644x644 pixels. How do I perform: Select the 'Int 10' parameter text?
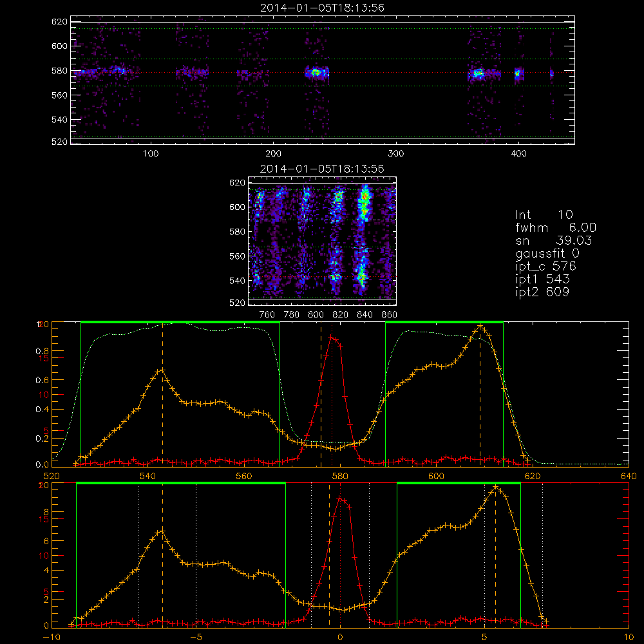point(544,214)
